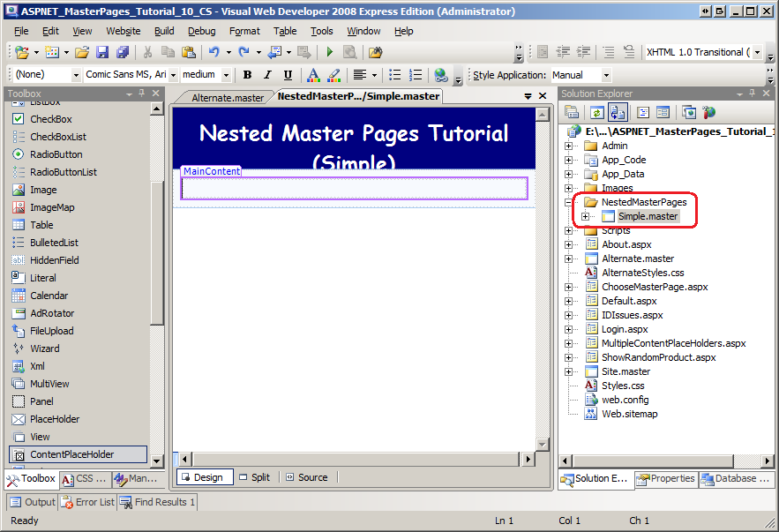
Task: Refresh the Solution Explorer tree
Action: tap(597, 112)
